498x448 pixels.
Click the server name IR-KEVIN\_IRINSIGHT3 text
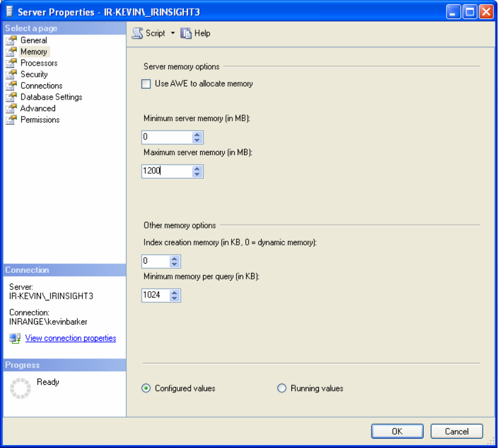point(51,296)
